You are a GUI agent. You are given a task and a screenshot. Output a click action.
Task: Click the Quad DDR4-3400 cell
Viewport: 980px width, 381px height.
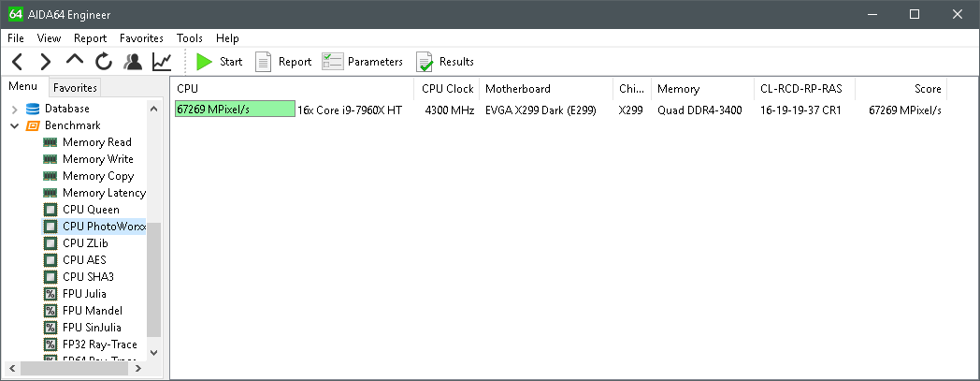pyautogui.click(x=699, y=110)
